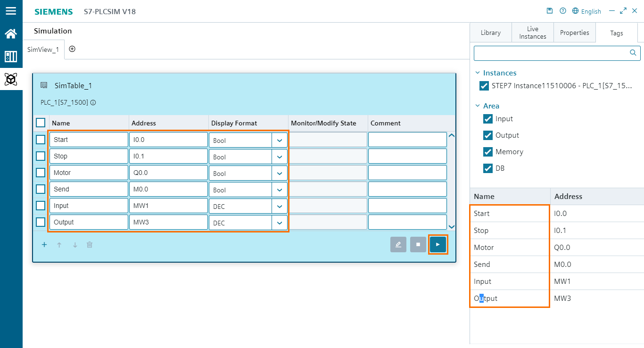
Task: Click the MW3 address in Tags list
Action: (563, 298)
